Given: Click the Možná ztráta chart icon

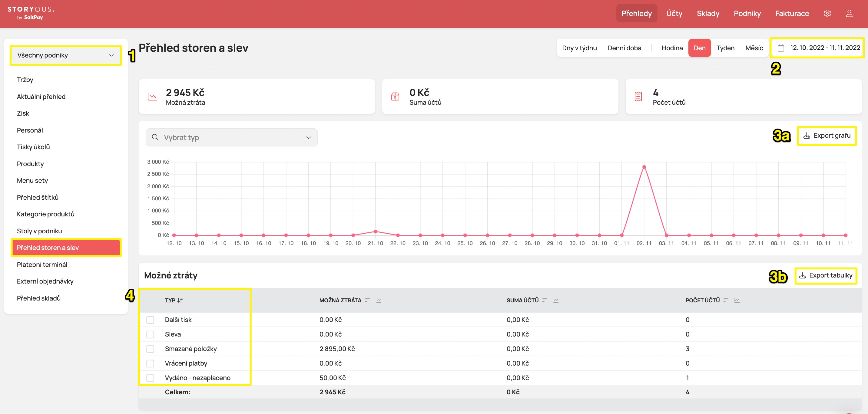Looking at the screenshot, I should [152, 97].
